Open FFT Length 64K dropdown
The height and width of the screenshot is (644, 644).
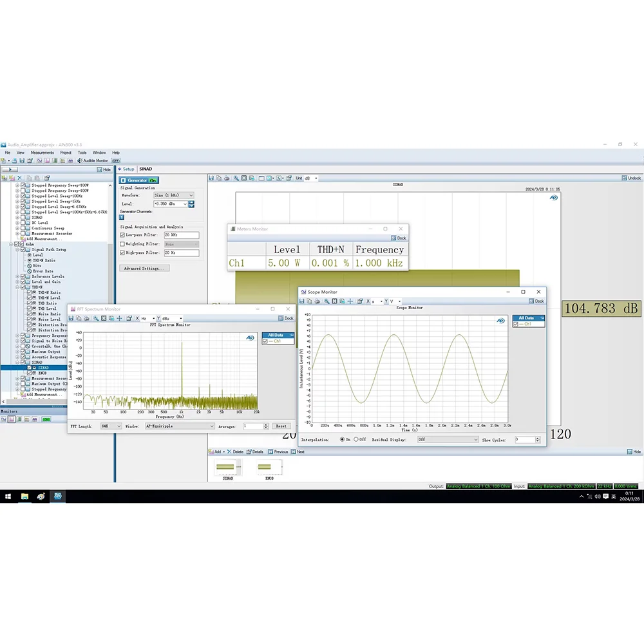[x=111, y=426]
